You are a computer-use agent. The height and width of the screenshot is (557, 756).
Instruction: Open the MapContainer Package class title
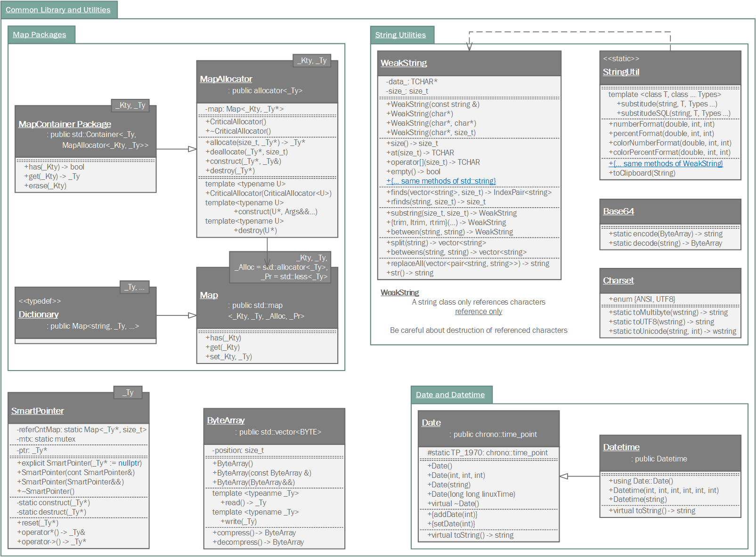pyautogui.click(x=65, y=124)
